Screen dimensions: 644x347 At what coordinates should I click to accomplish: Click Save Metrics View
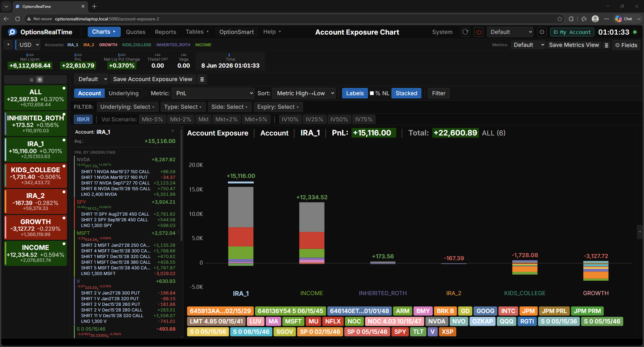pyautogui.click(x=574, y=45)
